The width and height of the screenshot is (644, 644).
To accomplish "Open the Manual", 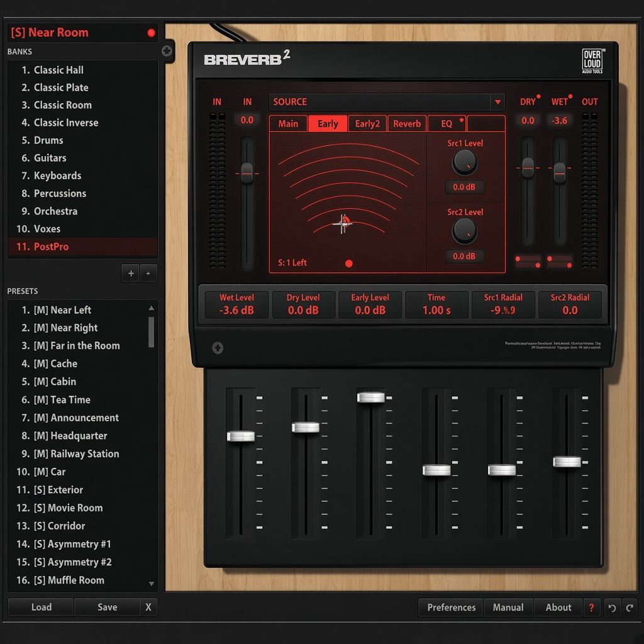I will point(508,608).
